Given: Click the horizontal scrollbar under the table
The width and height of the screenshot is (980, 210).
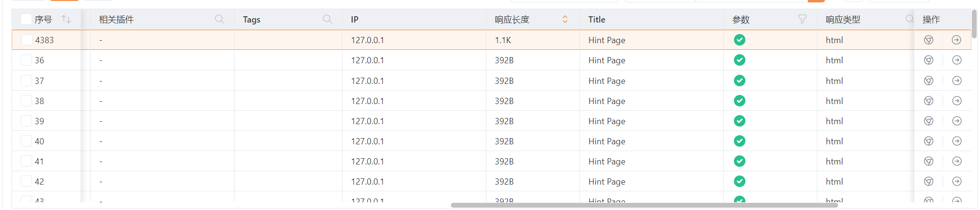Looking at the screenshot, I should (x=644, y=205).
